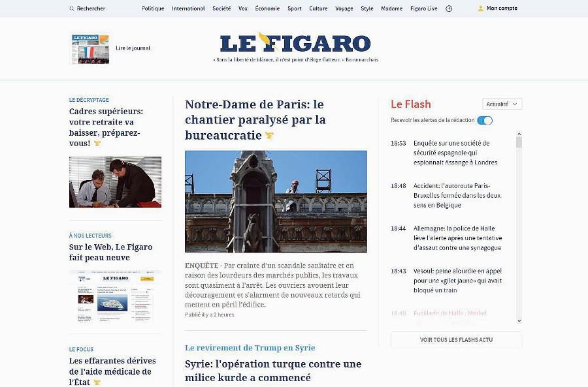
Task: Click Mon compte link
Action: (502, 8)
